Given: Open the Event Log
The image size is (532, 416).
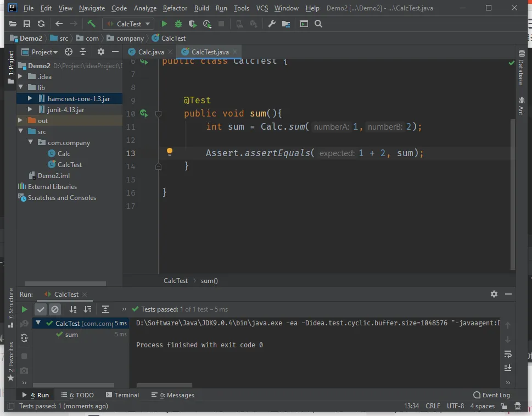Looking at the screenshot, I should click(x=491, y=395).
